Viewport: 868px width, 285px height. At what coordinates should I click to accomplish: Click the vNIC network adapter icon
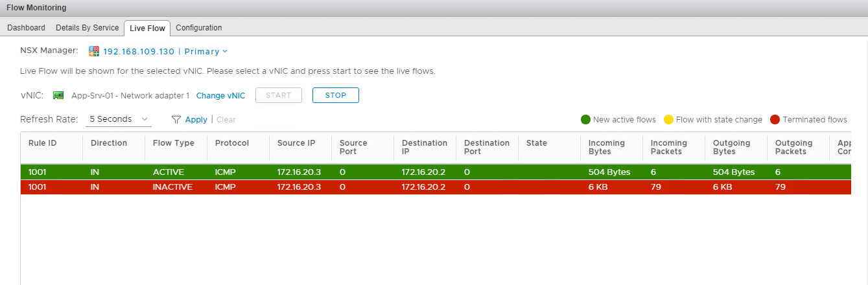58,96
